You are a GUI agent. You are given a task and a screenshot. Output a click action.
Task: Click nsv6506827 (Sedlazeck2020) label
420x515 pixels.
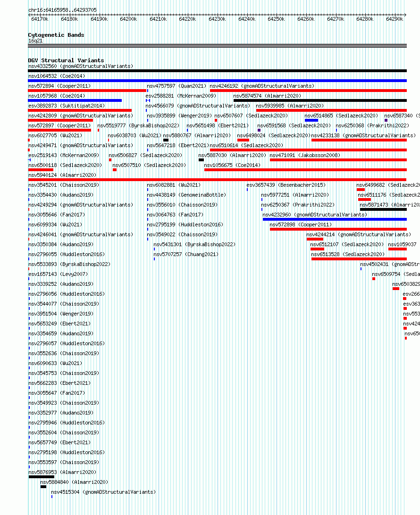145,155
